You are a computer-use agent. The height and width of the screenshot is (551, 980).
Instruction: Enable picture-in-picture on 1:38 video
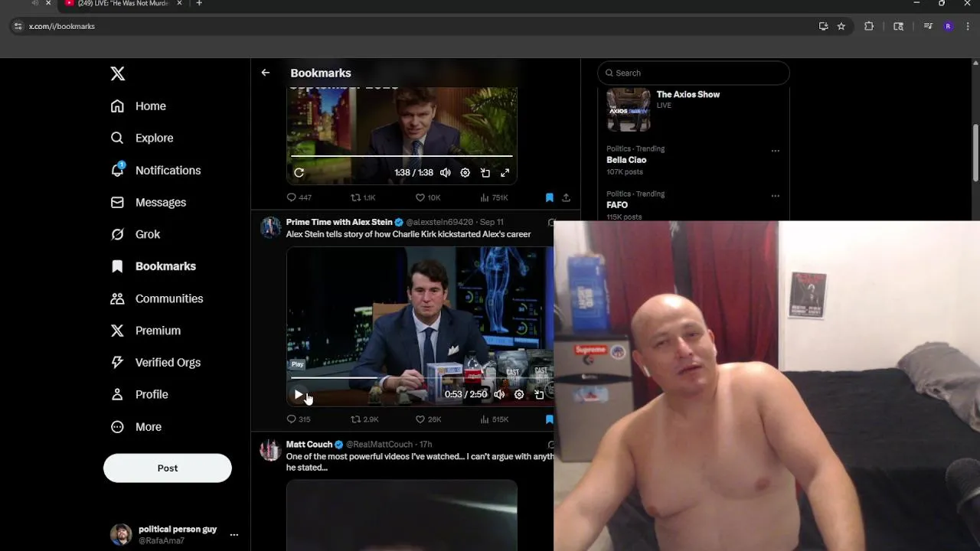point(485,173)
